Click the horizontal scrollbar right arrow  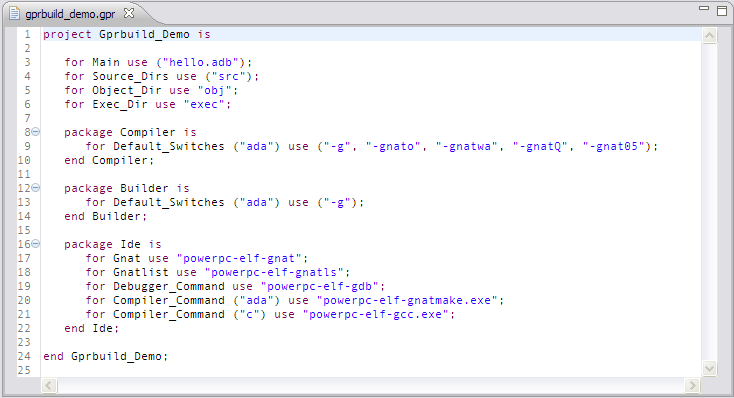(x=692, y=385)
